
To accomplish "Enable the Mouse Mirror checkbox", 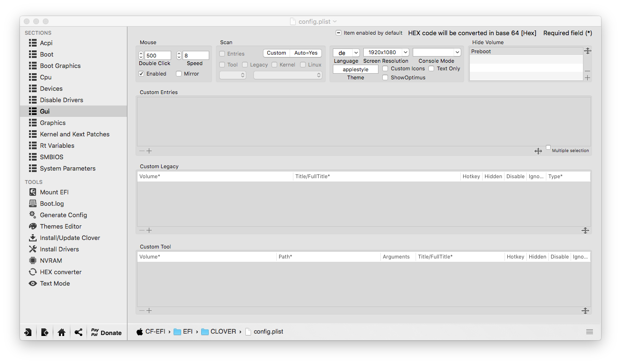I will click(x=179, y=74).
